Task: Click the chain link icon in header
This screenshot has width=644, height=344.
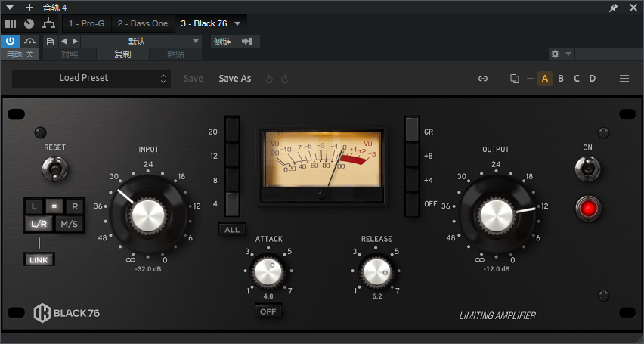Action: (483, 79)
